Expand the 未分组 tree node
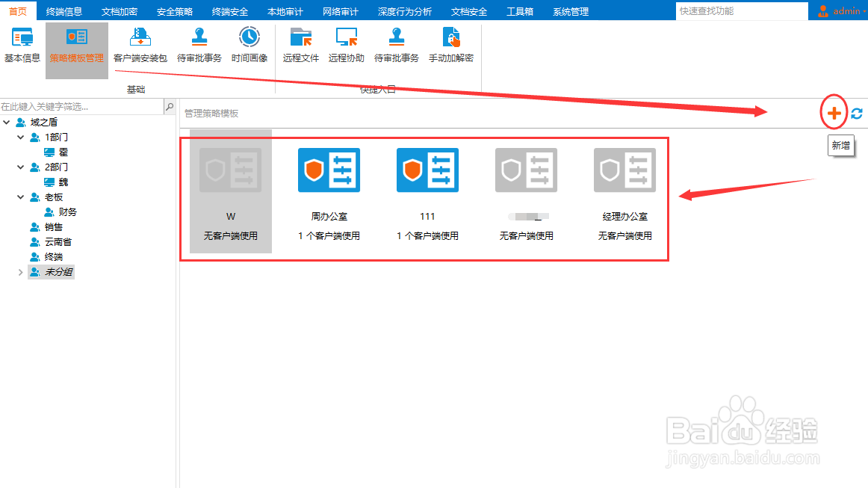 [21, 271]
